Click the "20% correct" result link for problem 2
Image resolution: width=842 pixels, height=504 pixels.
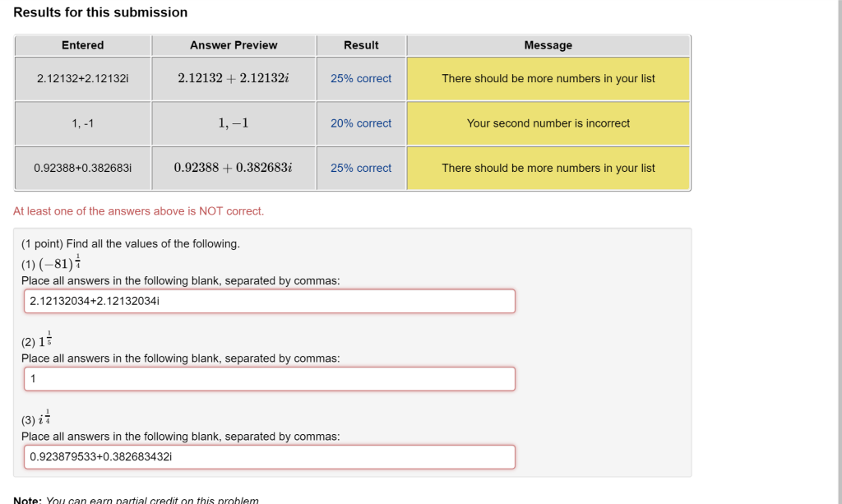click(360, 123)
